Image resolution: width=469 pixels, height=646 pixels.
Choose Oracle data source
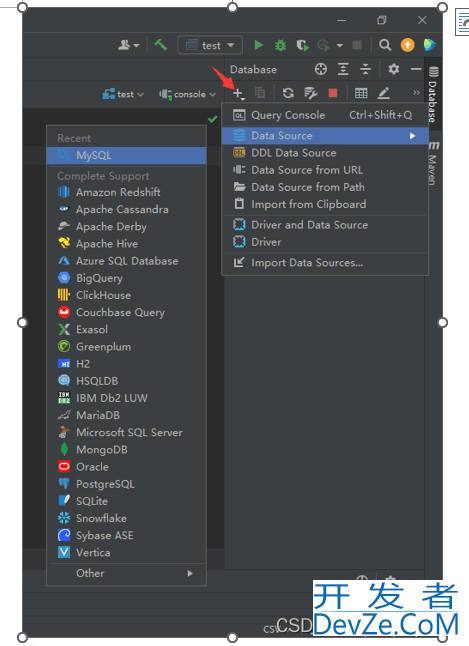coord(127,467)
